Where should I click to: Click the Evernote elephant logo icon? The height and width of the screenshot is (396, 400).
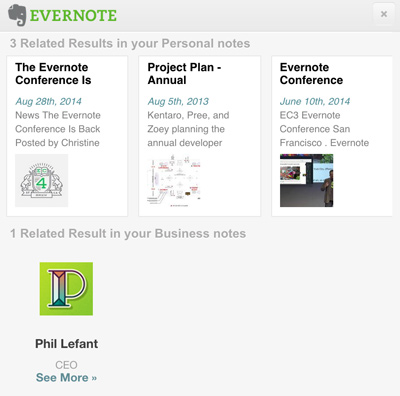[x=17, y=15]
